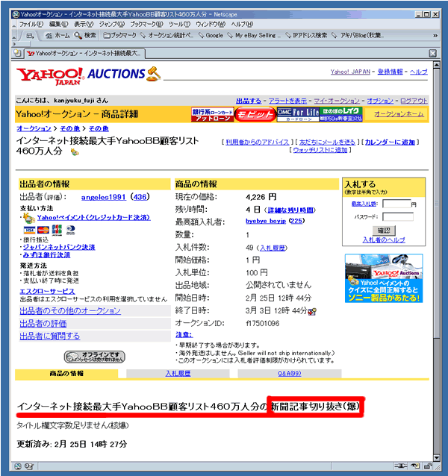Open the Google bookmark in toolbar
448x476 pixels.
pos(211,36)
